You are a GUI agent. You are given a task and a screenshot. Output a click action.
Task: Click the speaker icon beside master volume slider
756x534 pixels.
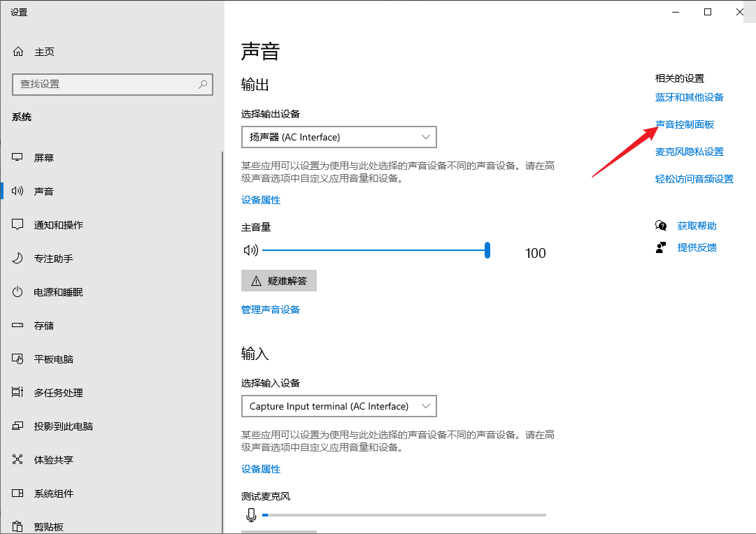(x=250, y=250)
